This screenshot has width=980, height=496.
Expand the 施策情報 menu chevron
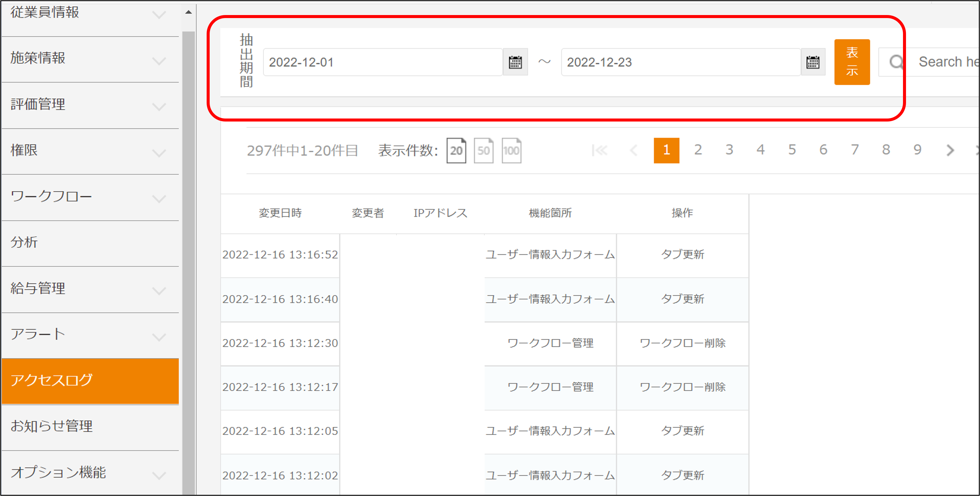tap(159, 61)
